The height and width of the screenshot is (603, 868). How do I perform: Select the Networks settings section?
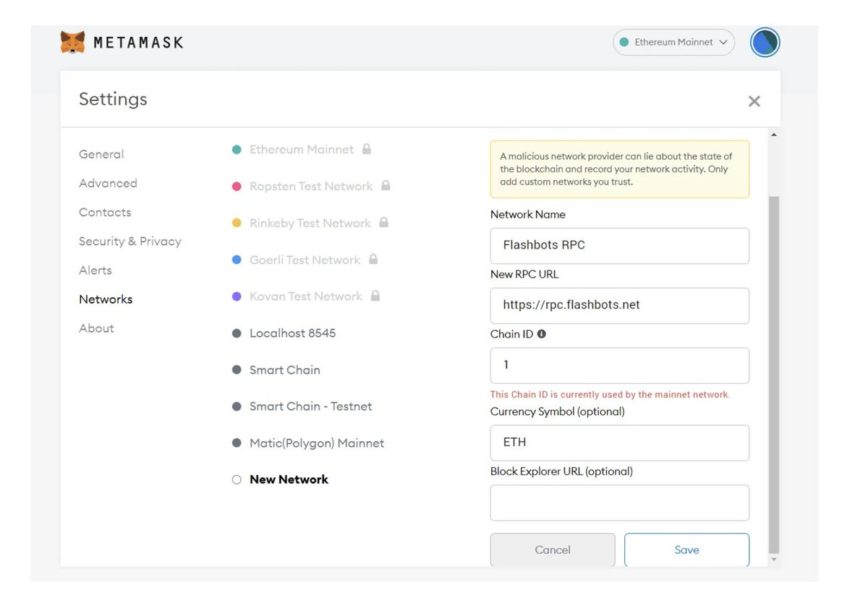point(106,299)
